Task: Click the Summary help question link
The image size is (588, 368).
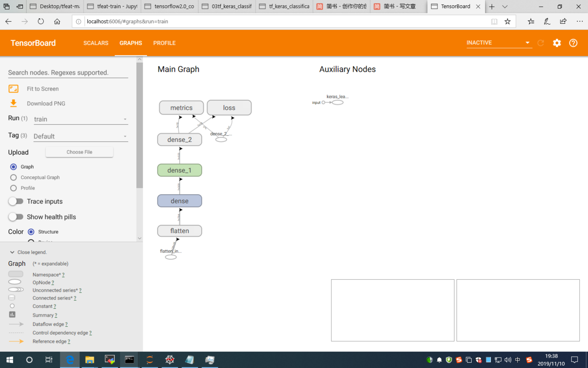Action: 56,315
